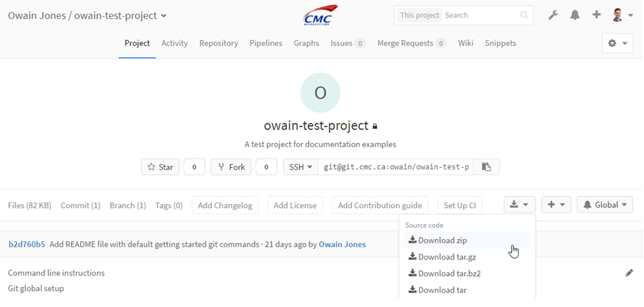This screenshot has height=307, width=644.
Task: Click the search magnifier icon
Action: [524, 15]
